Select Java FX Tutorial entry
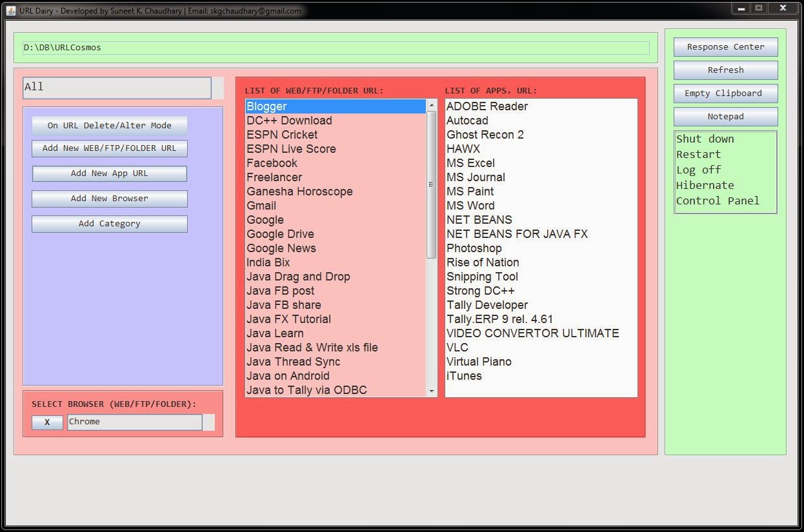The image size is (804, 532). (336, 319)
